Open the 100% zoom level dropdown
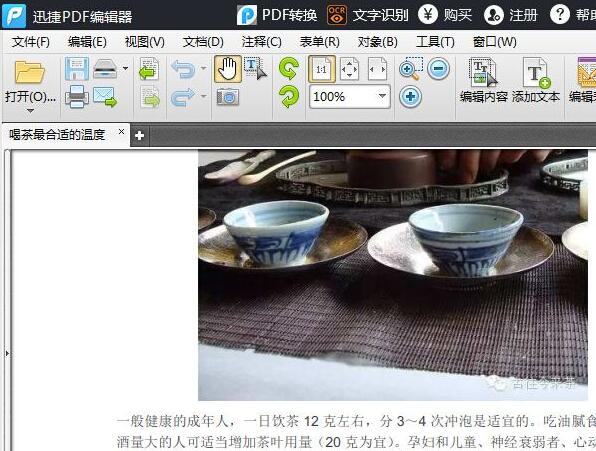This screenshot has width=596, height=451. pyautogui.click(x=382, y=97)
